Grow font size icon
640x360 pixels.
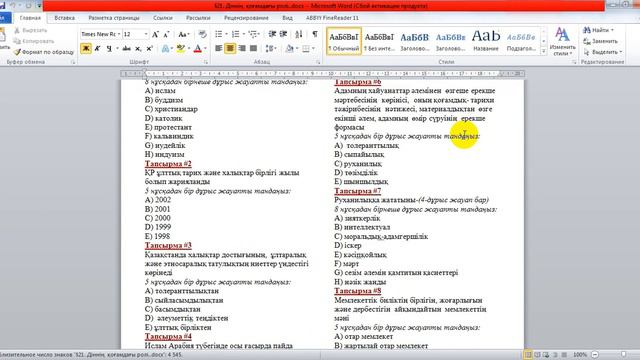click(155, 34)
